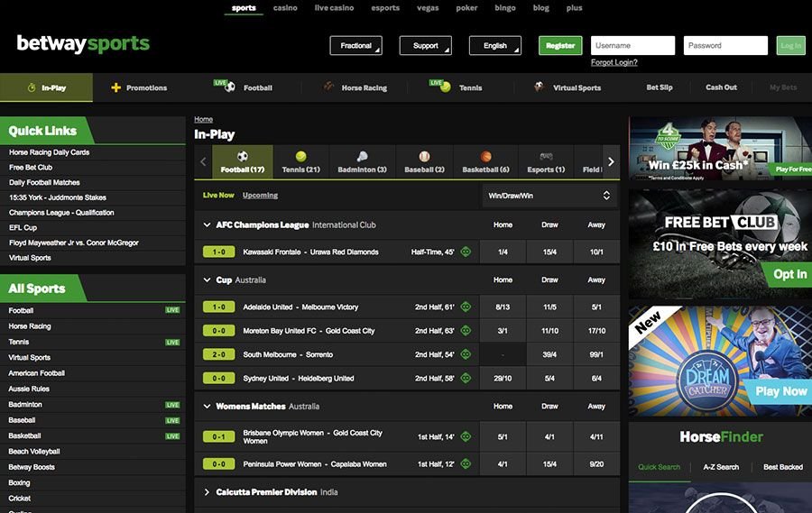Select the Tennis (21) sport icon
Viewport: 812px width, 513px height.
300,156
